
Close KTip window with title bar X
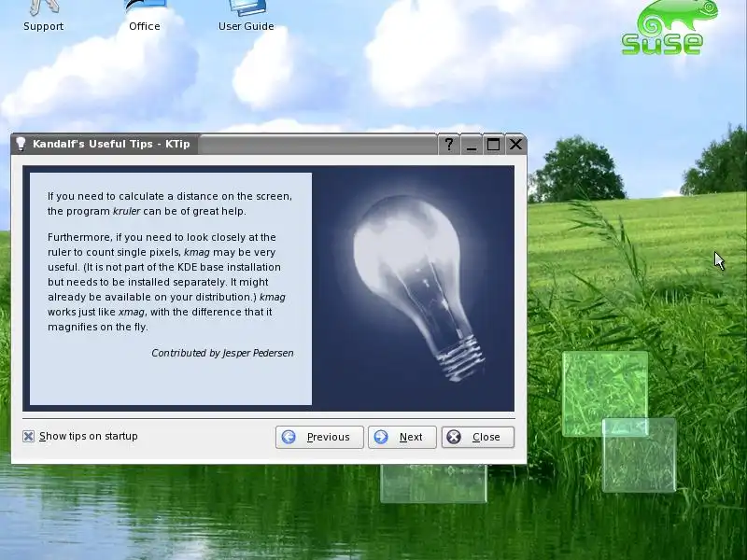(515, 145)
